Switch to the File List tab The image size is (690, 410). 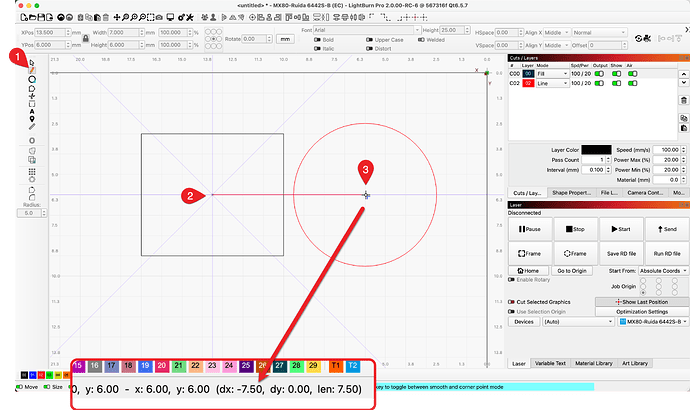pyautogui.click(x=609, y=193)
